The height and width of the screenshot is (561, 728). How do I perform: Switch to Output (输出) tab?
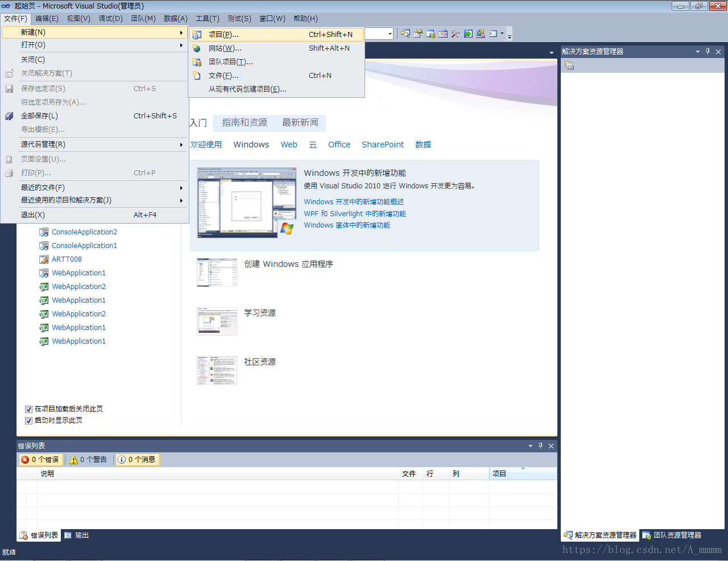click(76, 535)
